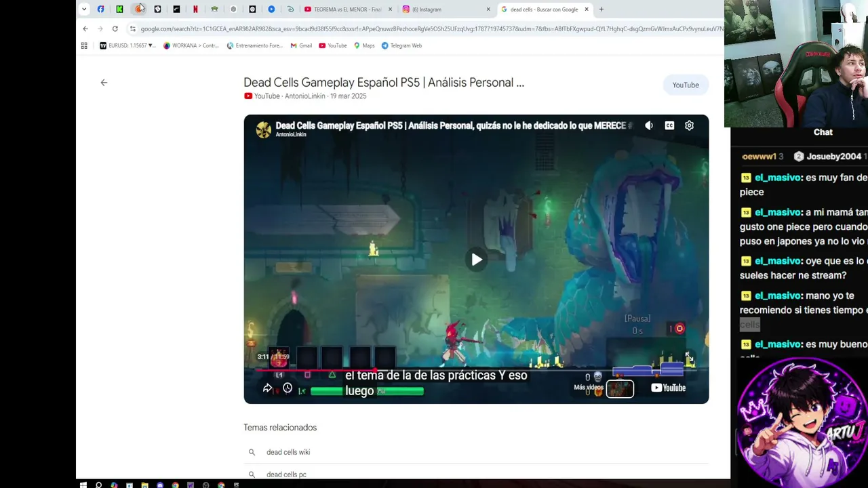Go forward in Chrome history
Screen dimensions: 868x488
(100, 28)
